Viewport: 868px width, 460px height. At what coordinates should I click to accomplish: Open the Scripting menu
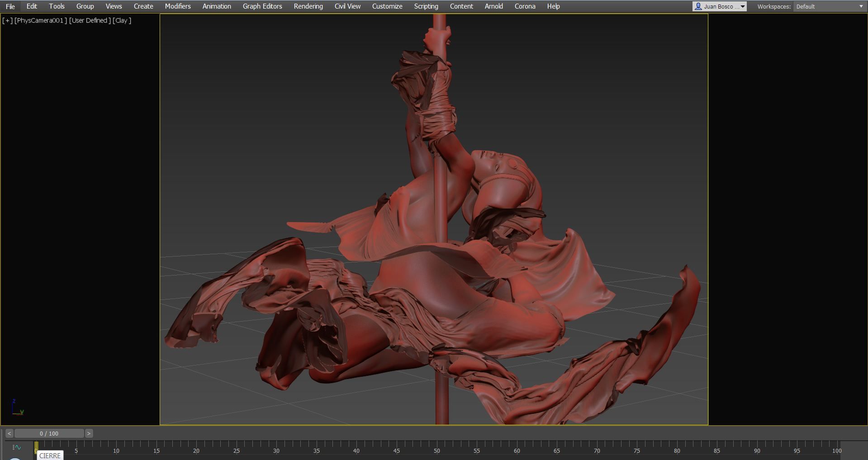[426, 6]
